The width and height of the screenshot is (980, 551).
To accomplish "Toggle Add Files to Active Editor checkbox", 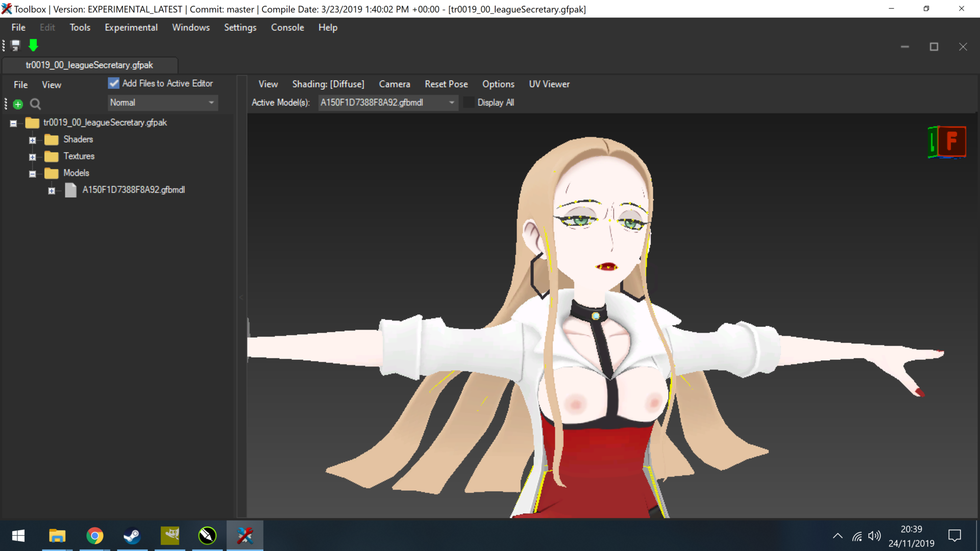I will (x=113, y=83).
